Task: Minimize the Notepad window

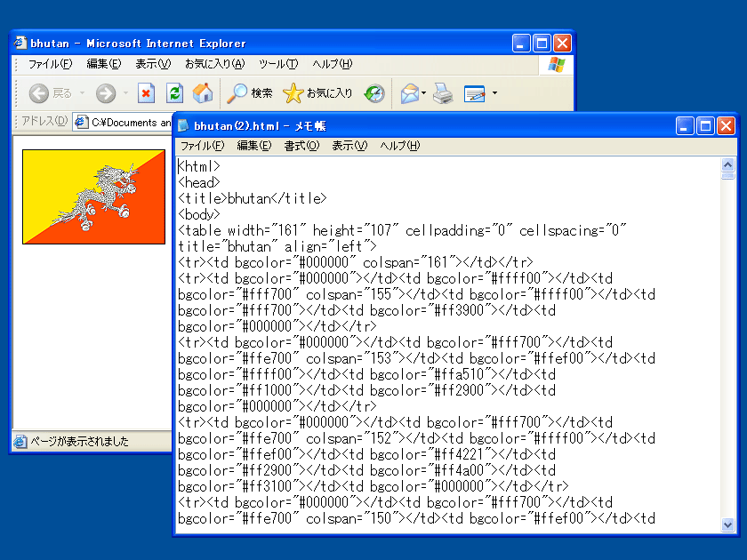Action: [685, 126]
